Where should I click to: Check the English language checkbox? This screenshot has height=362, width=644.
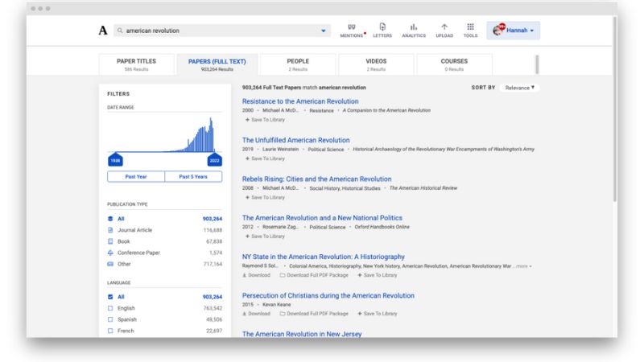coord(111,308)
